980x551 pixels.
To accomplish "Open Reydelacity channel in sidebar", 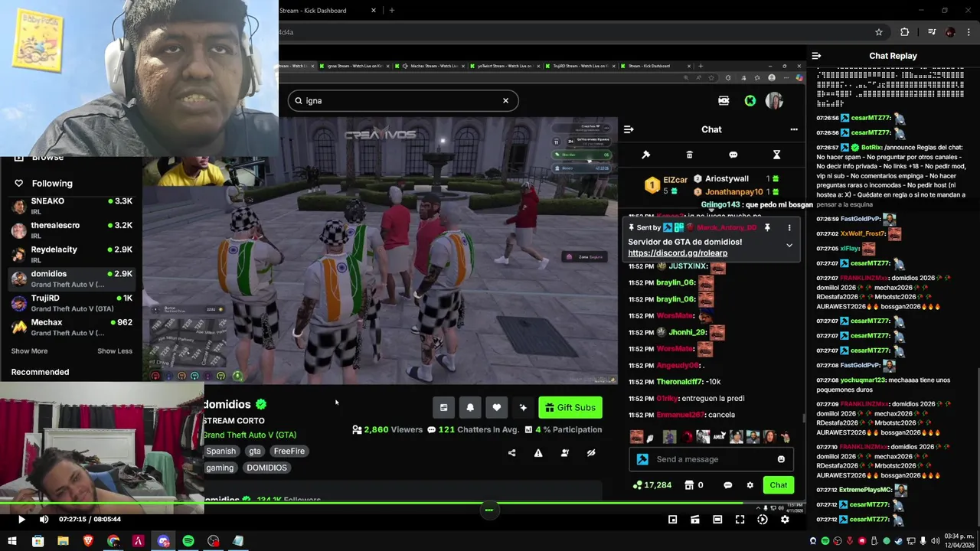I will pyautogui.click(x=71, y=255).
